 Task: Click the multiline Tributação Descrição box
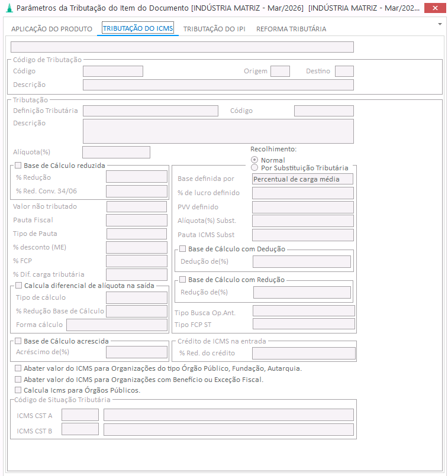click(x=218, y=131)
